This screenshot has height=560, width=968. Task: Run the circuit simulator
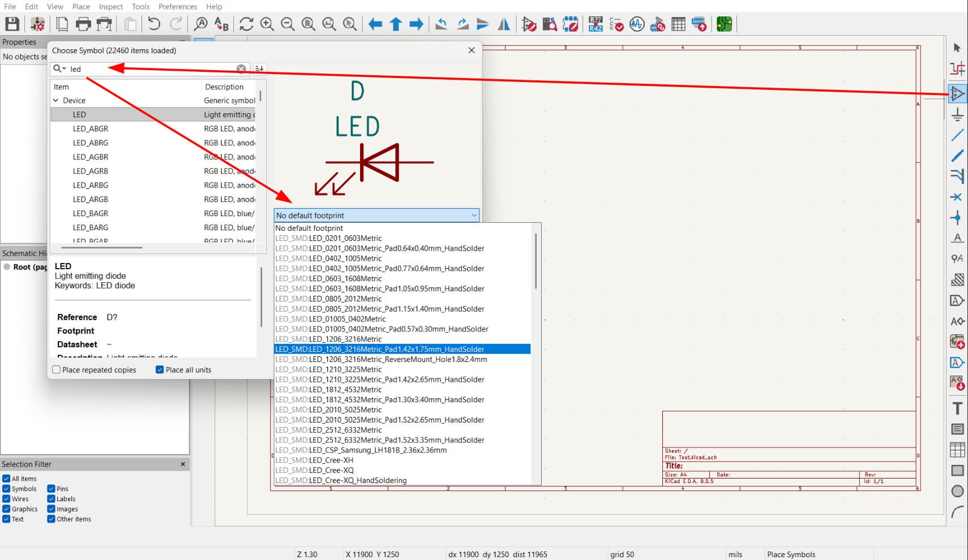pyautogui.click(x=636, y=24)
